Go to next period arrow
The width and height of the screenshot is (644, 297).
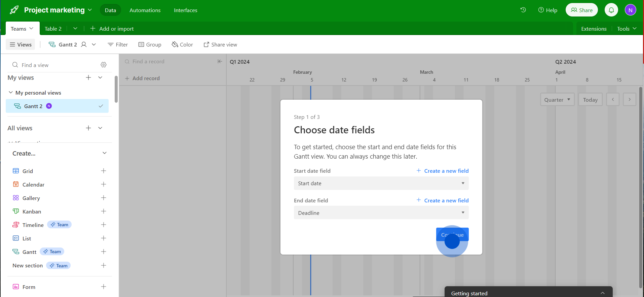pyautogui.click(x=630, y=99)
